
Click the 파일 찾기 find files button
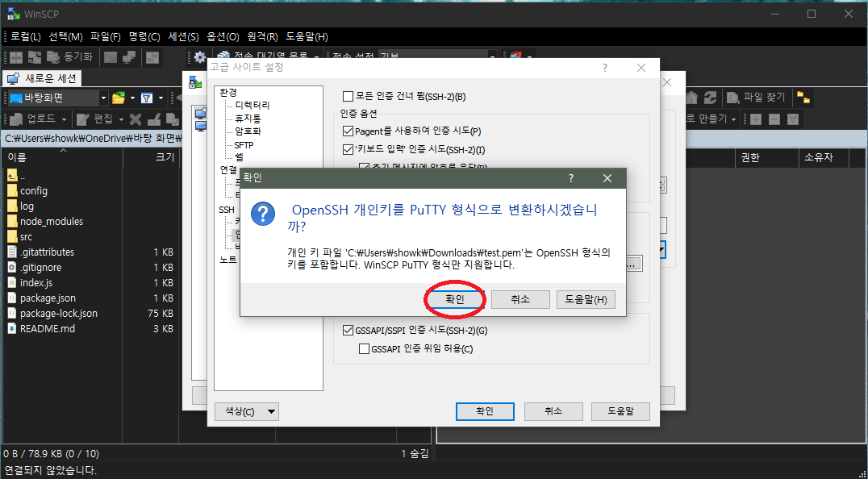756,98
